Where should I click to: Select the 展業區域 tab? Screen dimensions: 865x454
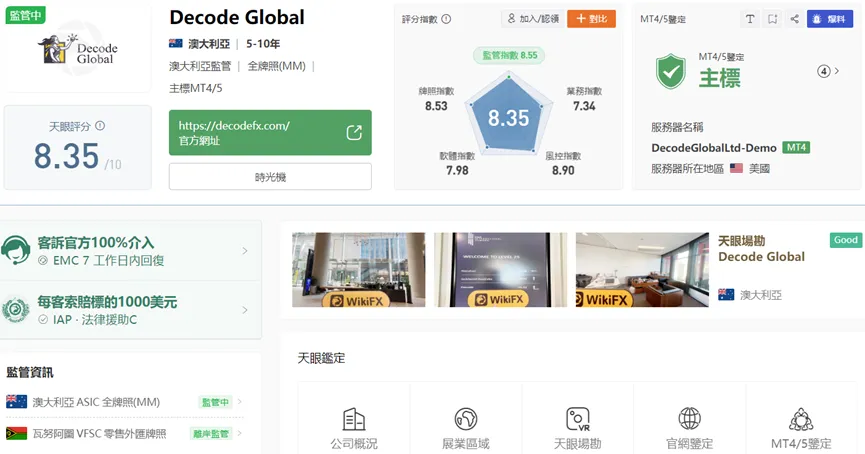466,428
